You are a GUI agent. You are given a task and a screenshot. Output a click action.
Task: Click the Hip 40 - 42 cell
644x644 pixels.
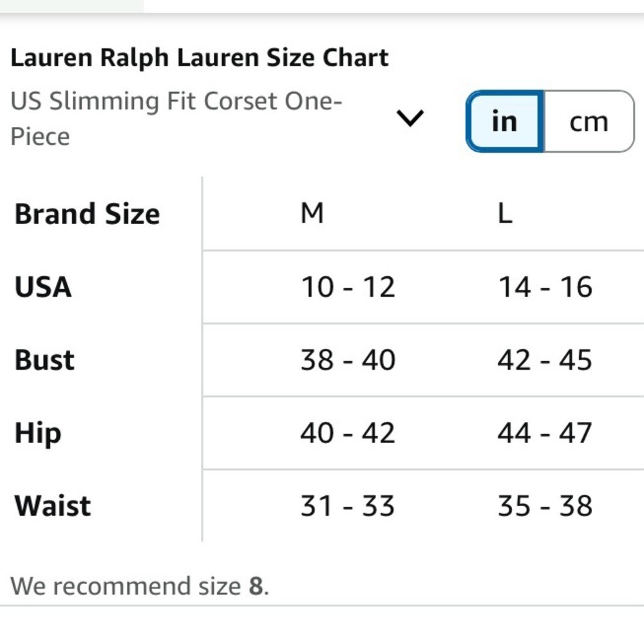point(348,433)
